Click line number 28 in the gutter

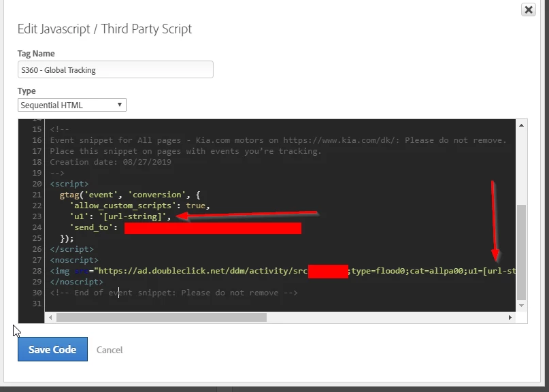(37, 271)
